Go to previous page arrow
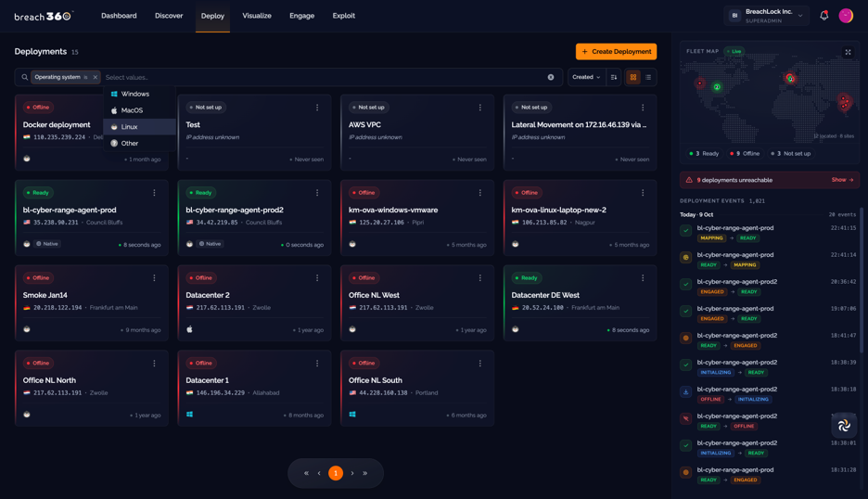 tap(319, 473)
